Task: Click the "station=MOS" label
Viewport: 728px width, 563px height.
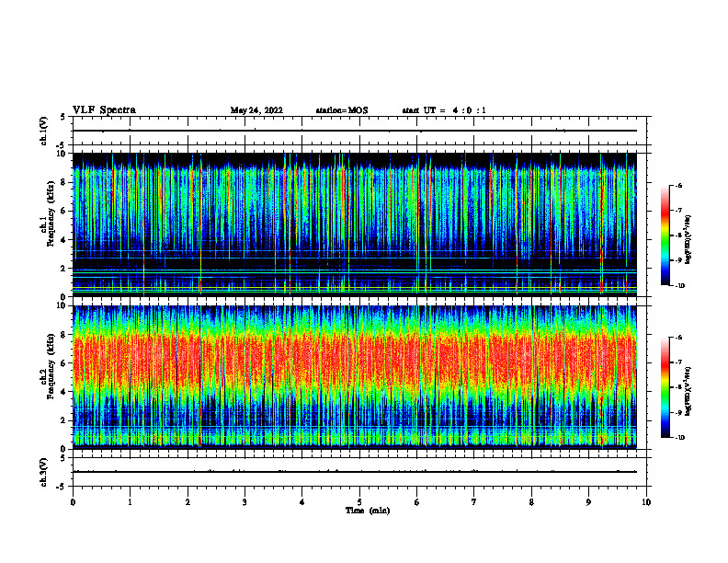Action: coord(342,110)
